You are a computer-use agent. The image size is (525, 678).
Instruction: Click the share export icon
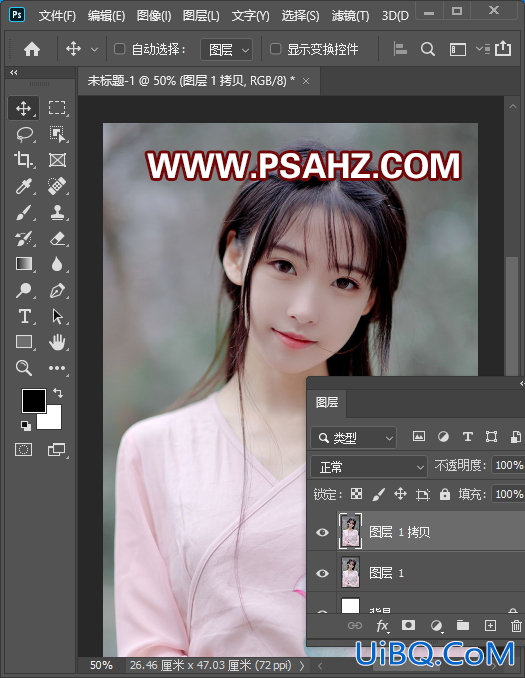pos(503,48)
